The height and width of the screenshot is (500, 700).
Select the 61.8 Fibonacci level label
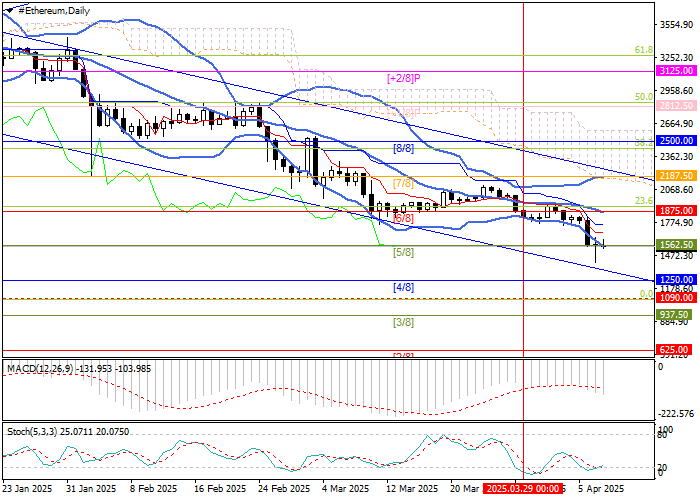click(643, 49)
